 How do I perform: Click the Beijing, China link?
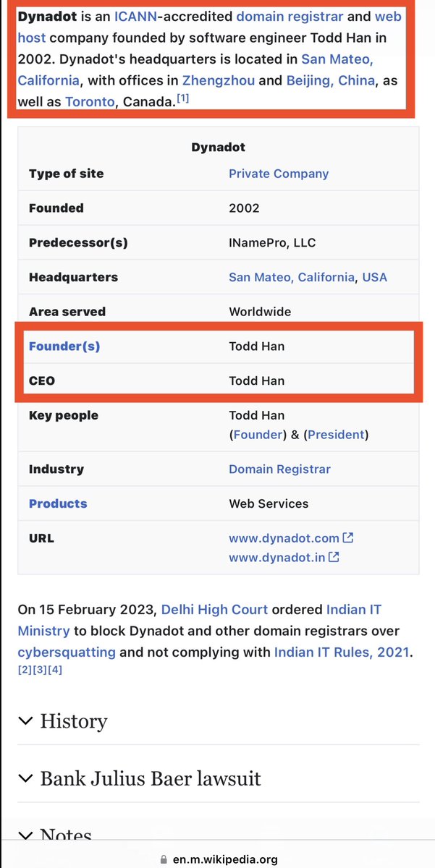click(x=331, y=80)
